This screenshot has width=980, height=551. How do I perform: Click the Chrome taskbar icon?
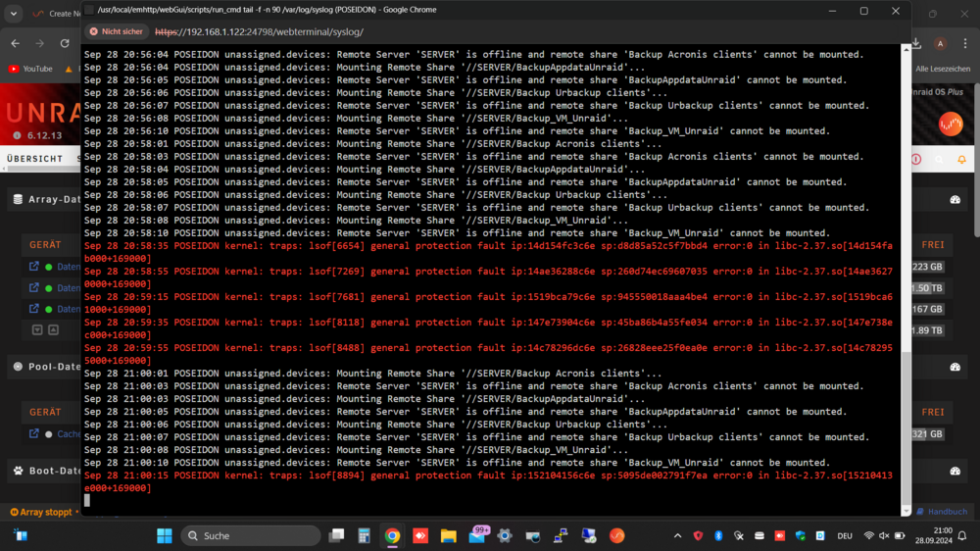pos(393,535)
